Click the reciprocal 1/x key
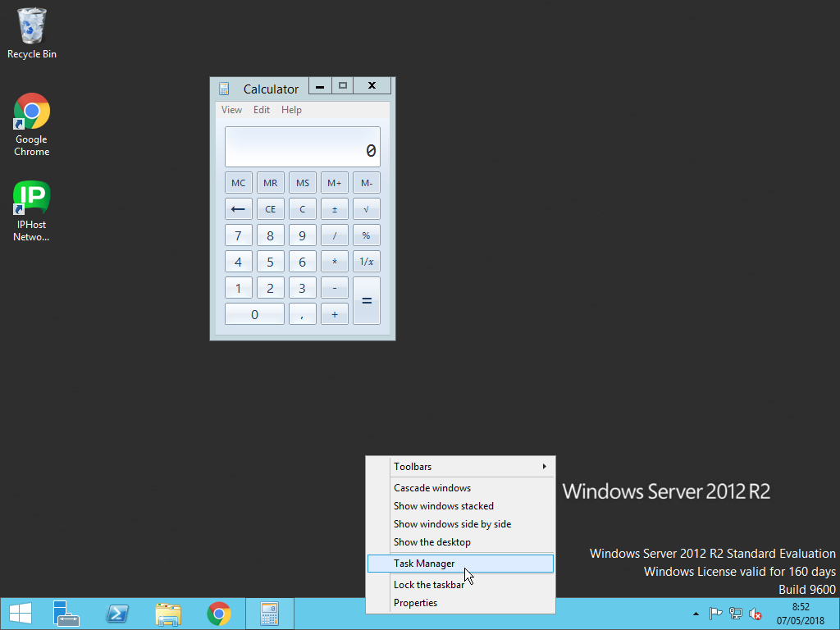 point(367,262)
